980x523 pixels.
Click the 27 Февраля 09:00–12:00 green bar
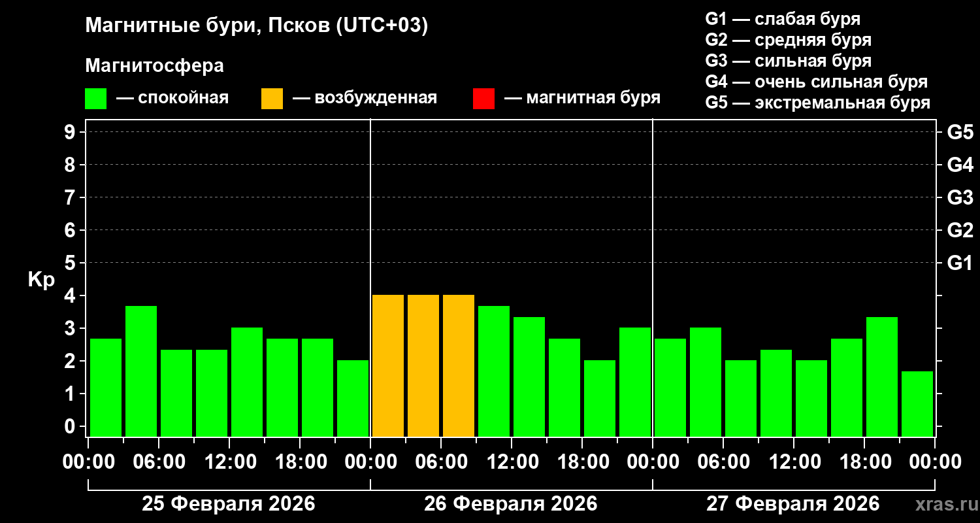point(776,394)
